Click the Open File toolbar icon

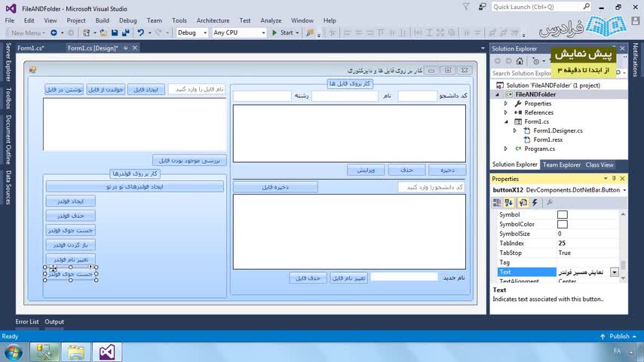(103, 32)
